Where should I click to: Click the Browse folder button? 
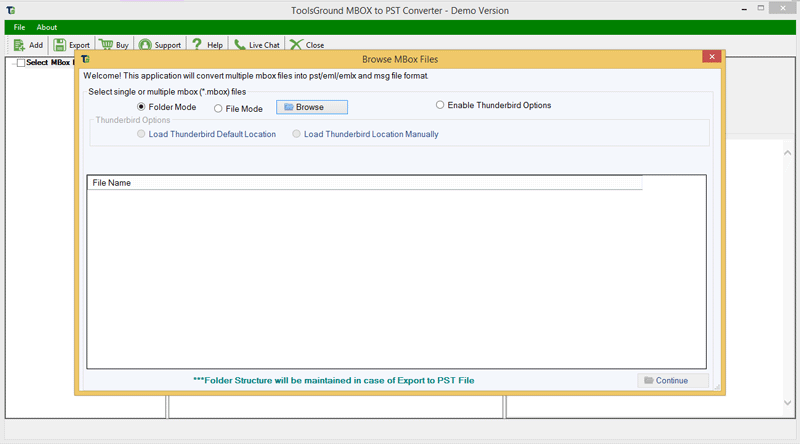point(312,107)
